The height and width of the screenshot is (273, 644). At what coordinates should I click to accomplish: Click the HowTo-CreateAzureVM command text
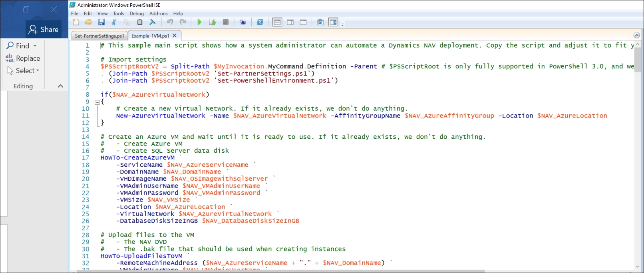coord(137,158)
